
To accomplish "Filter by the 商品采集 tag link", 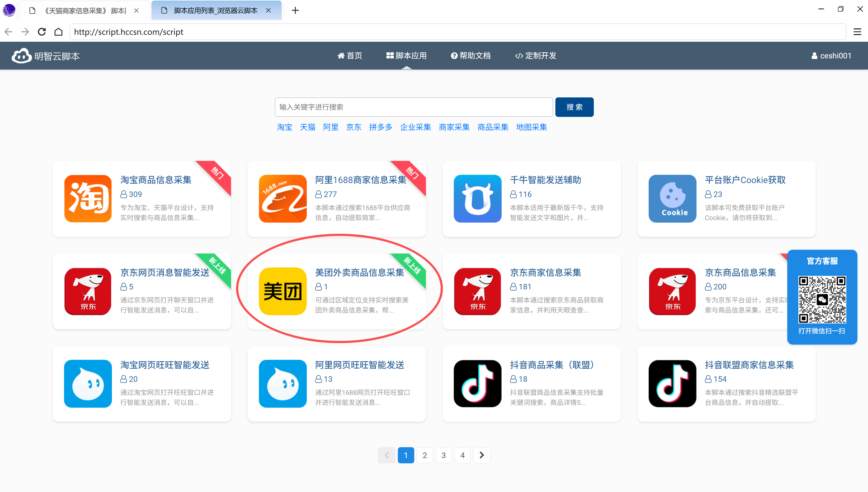I will coord(492,127).
